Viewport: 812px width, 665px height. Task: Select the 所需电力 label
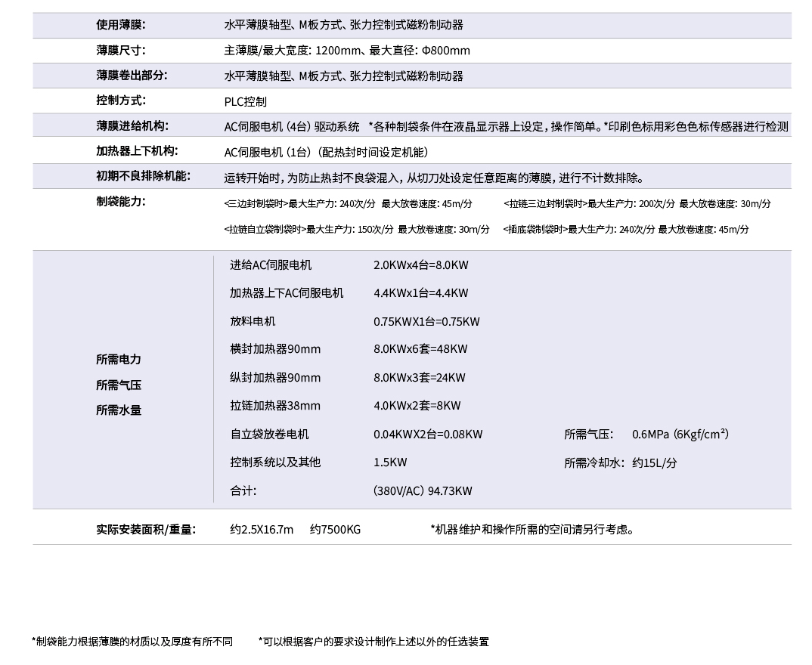click(x=118, y=359)
